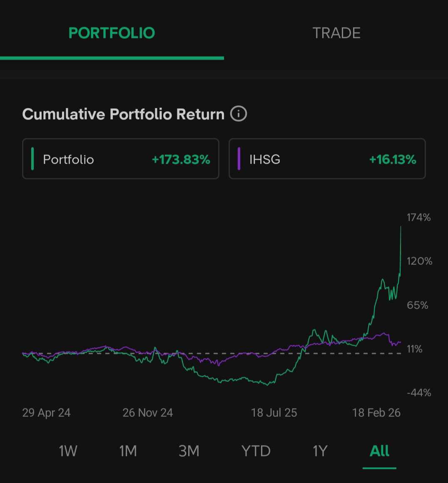448x483 pixels.
Task: Select the 1W time range
Action: pos(68,451)
